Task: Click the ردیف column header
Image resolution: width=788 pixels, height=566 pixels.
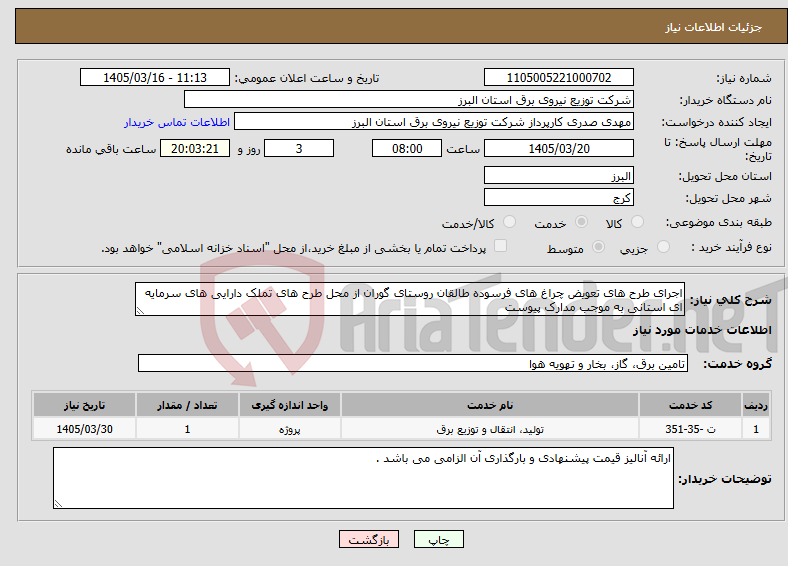Action: tap(756, 405)
